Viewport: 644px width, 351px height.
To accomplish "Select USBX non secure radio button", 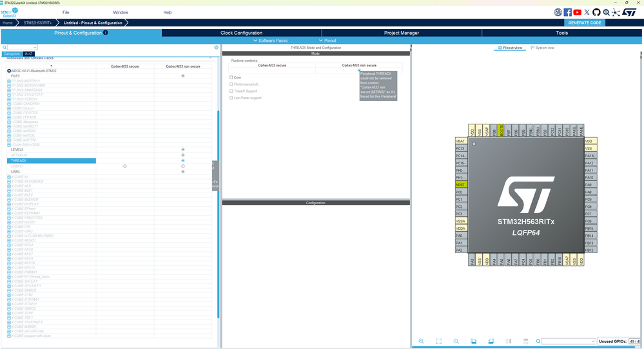I will [x=183, y=171].
